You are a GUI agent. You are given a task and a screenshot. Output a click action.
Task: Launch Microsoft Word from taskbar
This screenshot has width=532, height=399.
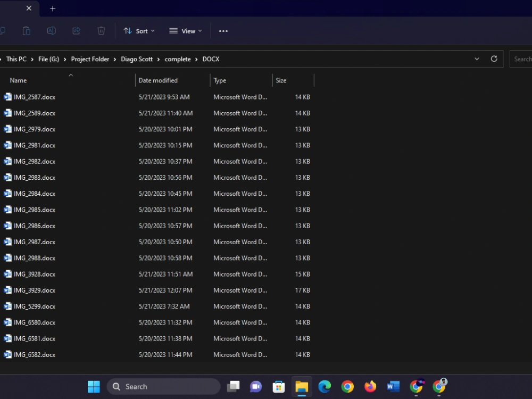[393, 386]
